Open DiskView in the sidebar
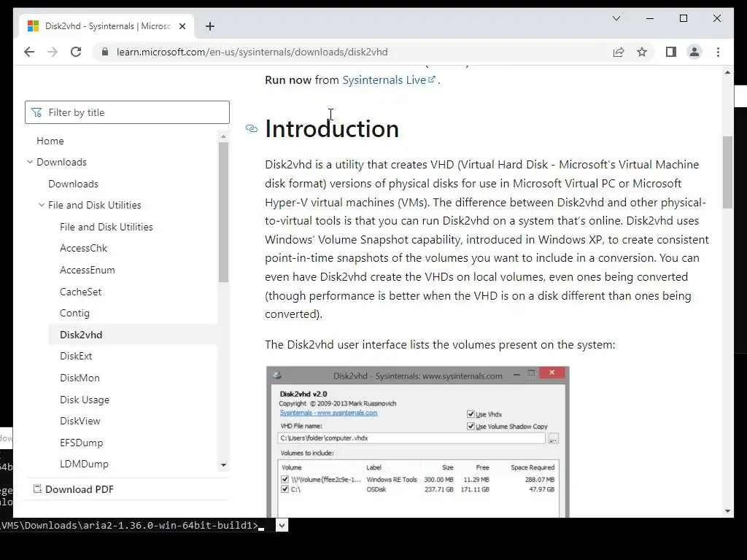The height and width of the screenshot is (560, 747). [x=80, y=421]
